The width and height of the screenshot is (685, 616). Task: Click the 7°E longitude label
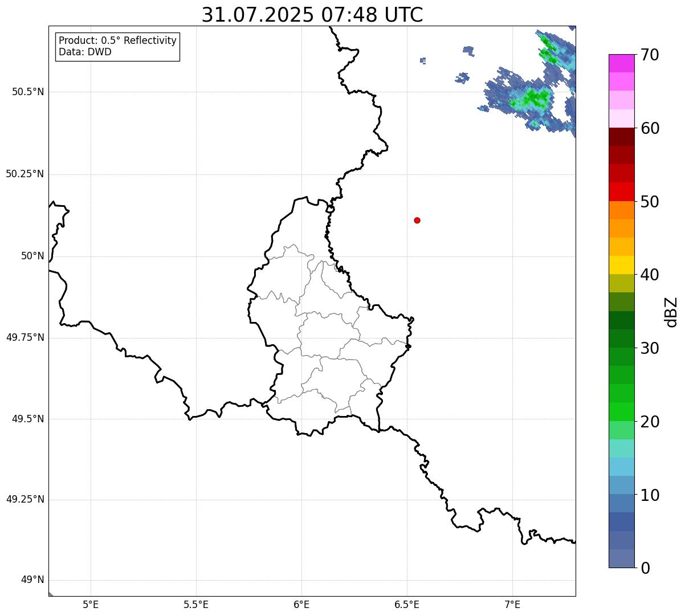(512, 605)
